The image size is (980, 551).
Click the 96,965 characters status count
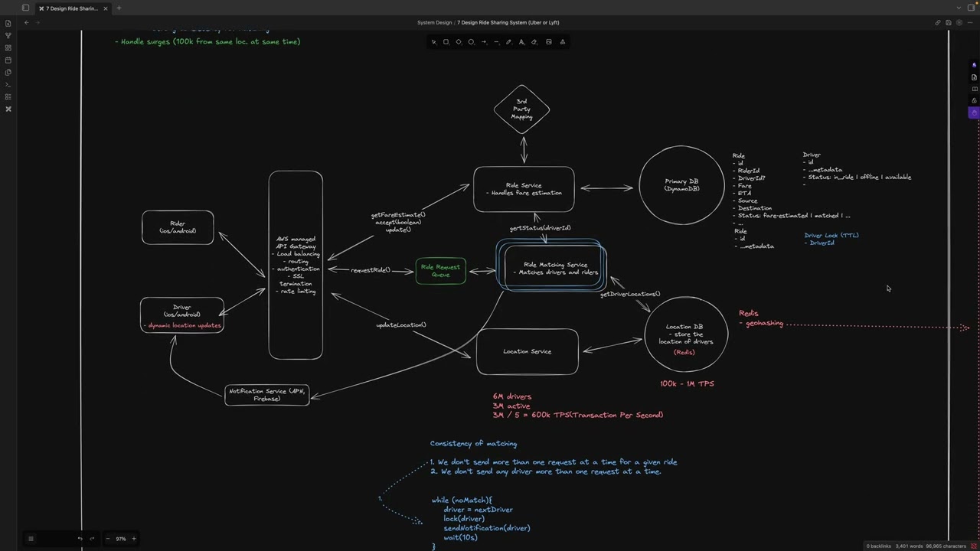point(946,546)
